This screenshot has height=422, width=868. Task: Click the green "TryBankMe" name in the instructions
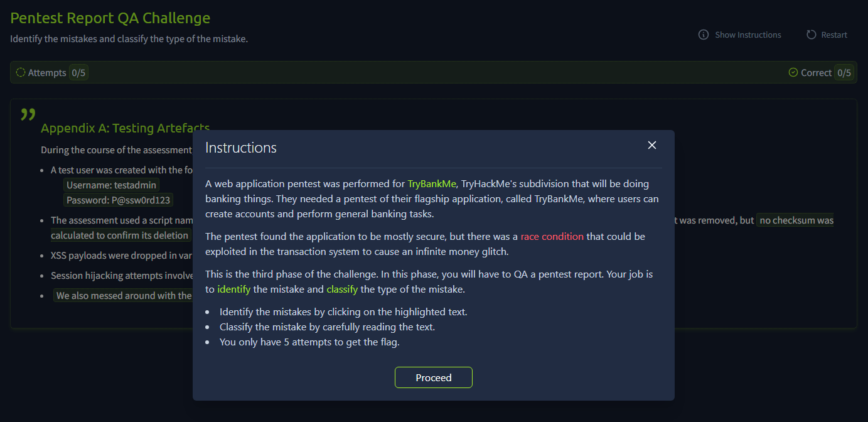(x=432, y=184)
